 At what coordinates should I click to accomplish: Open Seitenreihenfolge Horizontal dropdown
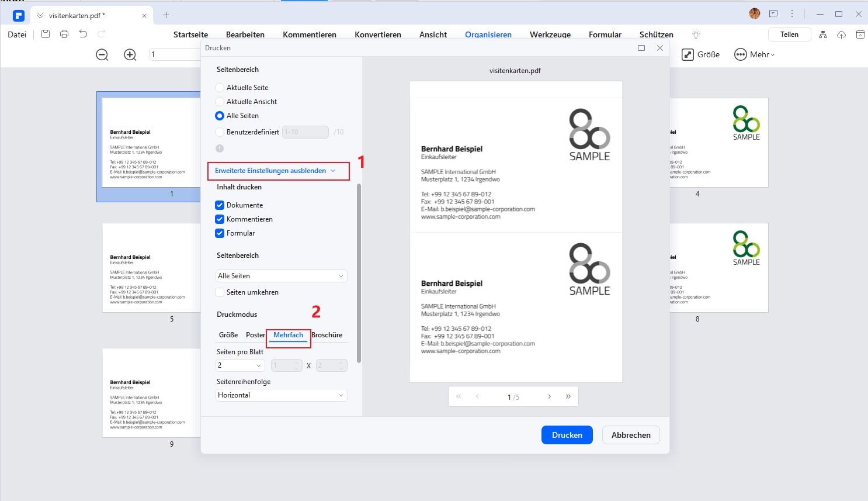282,395
